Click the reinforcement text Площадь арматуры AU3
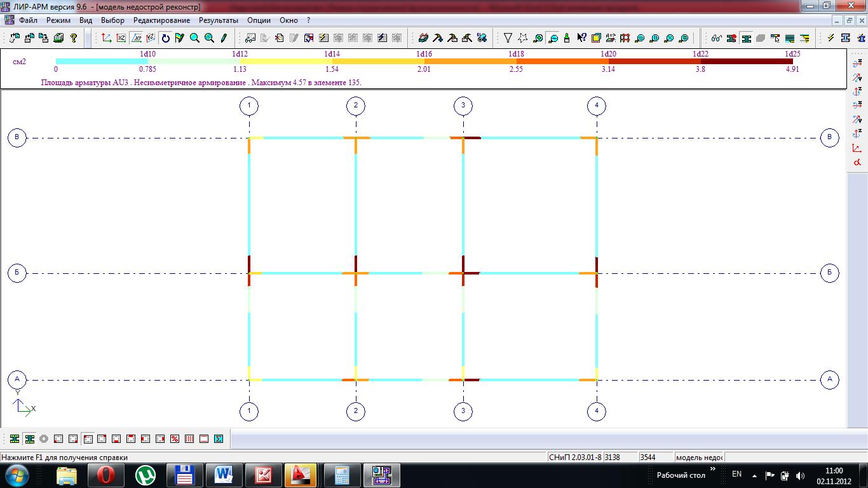 pyautogui.click(x=85, y=83)
